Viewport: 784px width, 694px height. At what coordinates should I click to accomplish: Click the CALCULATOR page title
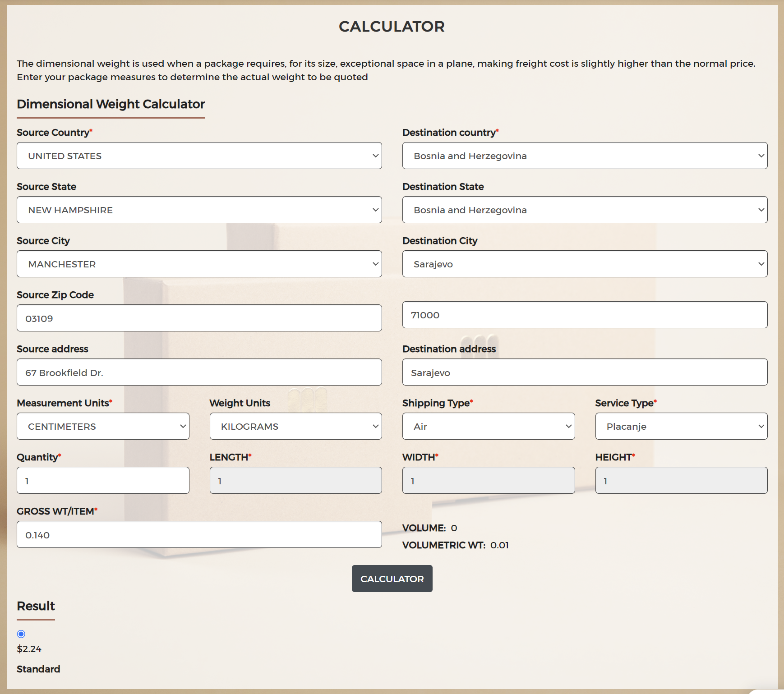click(392, 27)
